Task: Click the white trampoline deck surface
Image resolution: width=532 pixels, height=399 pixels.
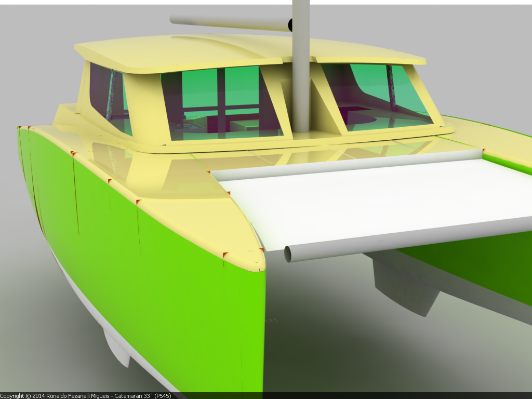Action: point(374,203)
